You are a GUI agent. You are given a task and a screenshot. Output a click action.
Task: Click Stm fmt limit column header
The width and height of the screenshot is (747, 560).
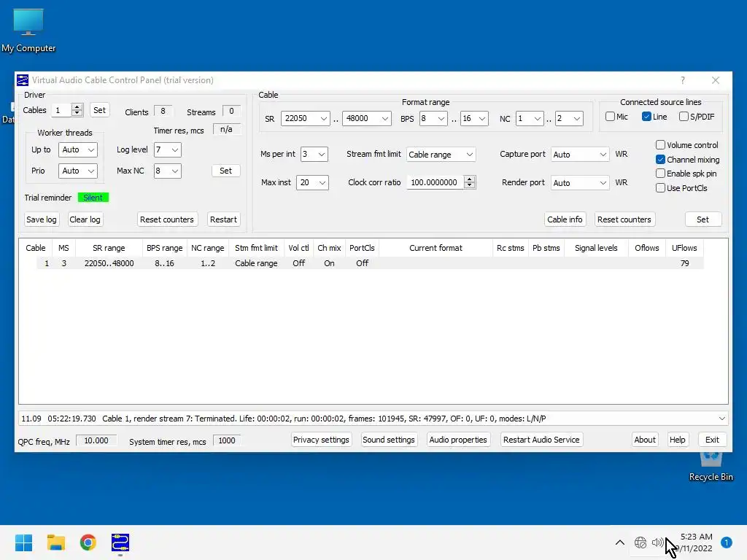point(256,248)
